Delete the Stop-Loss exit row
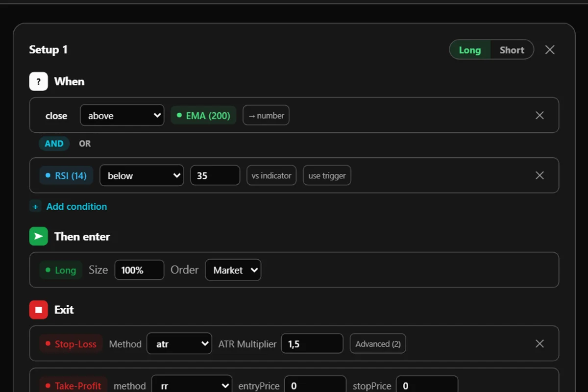Screen dimensions: 588x392 [539, 343]
